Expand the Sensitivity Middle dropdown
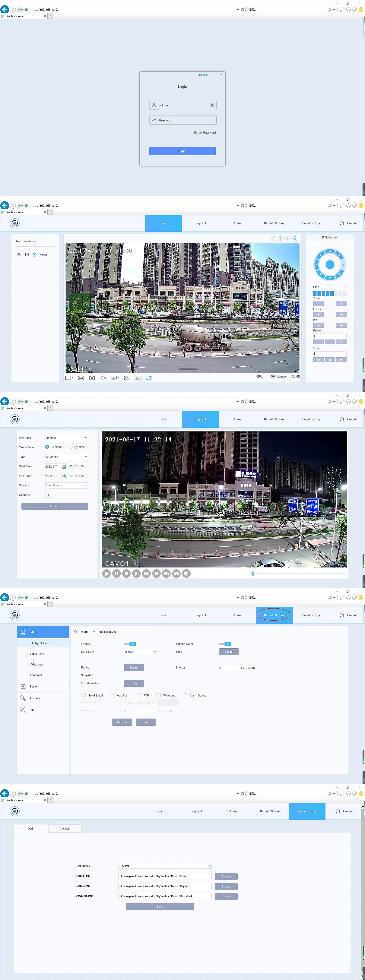This screenshot has width=365, height=980. click(140, 652)
